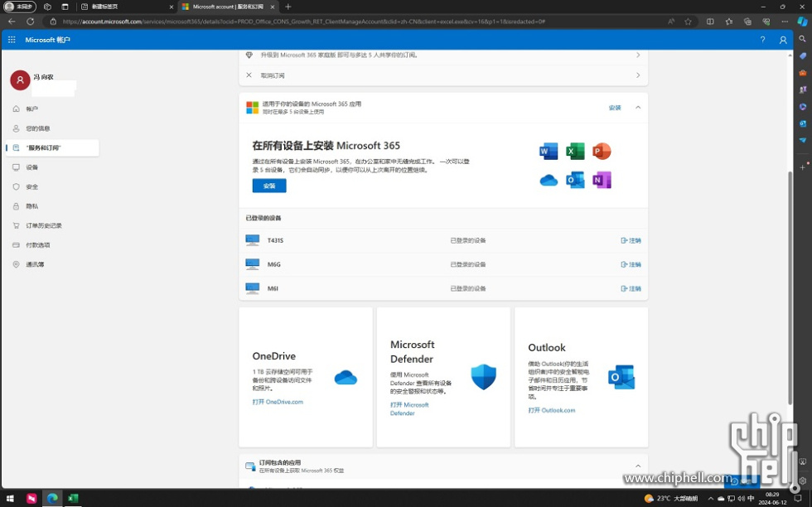The image size is (812, 507).
Task: Sign out device M6I with 注销
Action: coord(631,288)
